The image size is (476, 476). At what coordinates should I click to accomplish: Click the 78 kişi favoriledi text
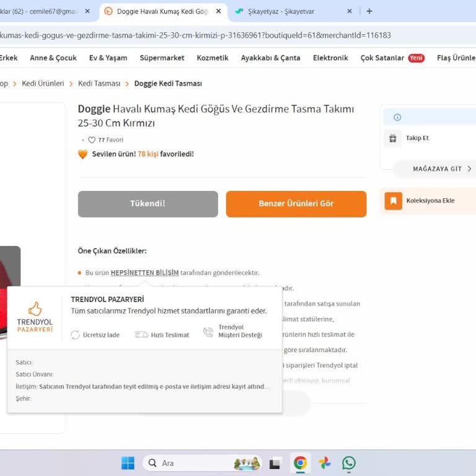tap(165, 154)
